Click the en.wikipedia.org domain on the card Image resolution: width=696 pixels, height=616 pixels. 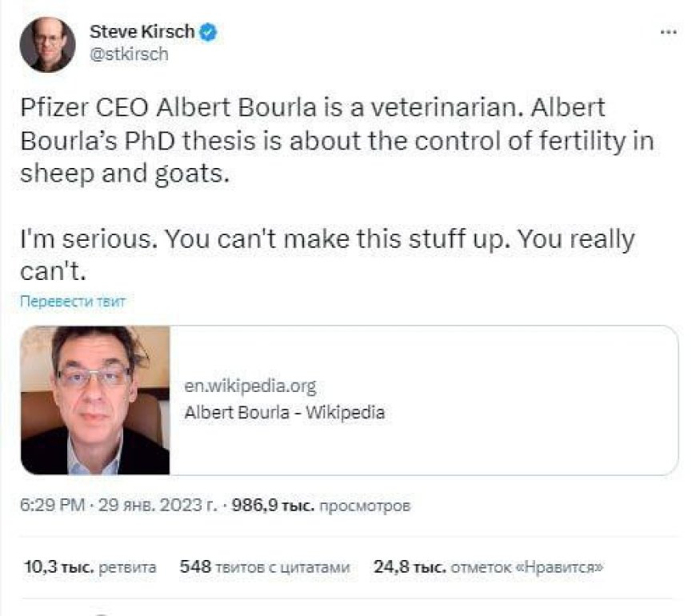pyautogui.click(x=250, y=386)
